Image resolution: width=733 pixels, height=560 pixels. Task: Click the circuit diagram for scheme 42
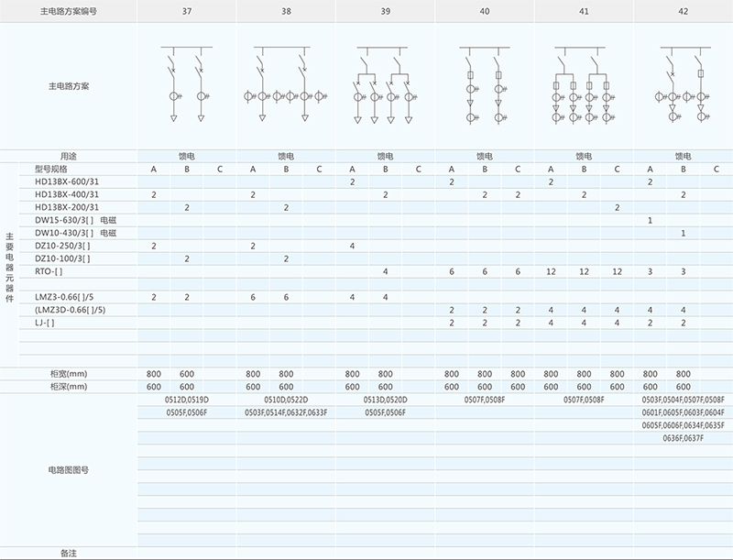(683, 84)
